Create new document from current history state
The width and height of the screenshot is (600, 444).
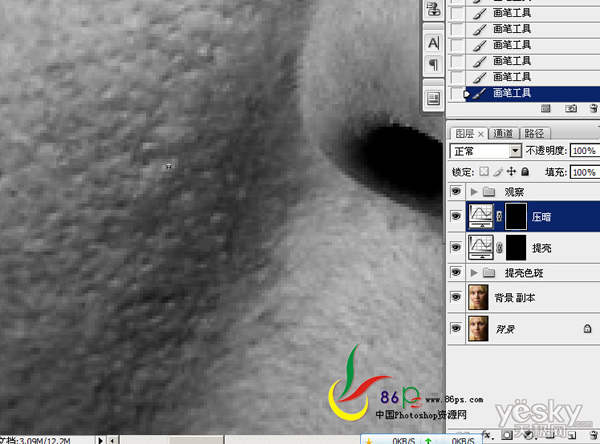(546, 109)
